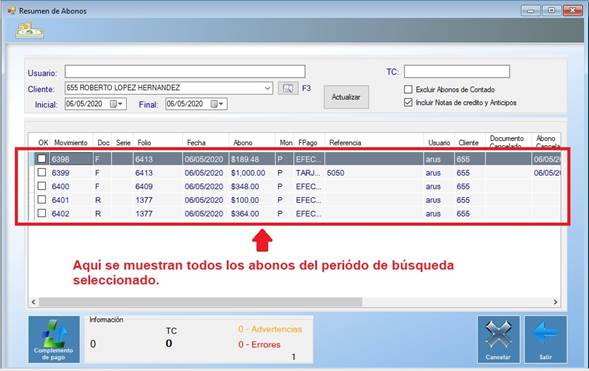Screen dimensions: 589x371
Task: Click the reference value 5050
Action: [335, 173]
